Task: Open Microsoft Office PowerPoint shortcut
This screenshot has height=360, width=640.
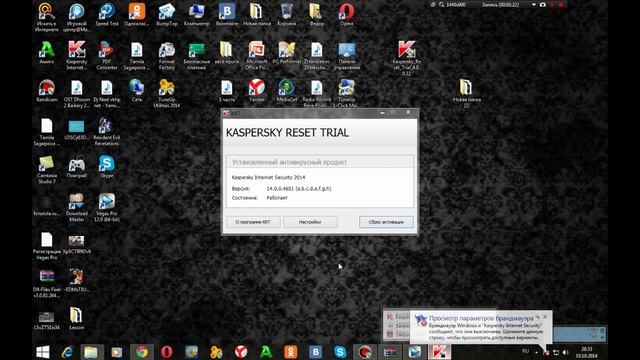Action: click(256, 55)
